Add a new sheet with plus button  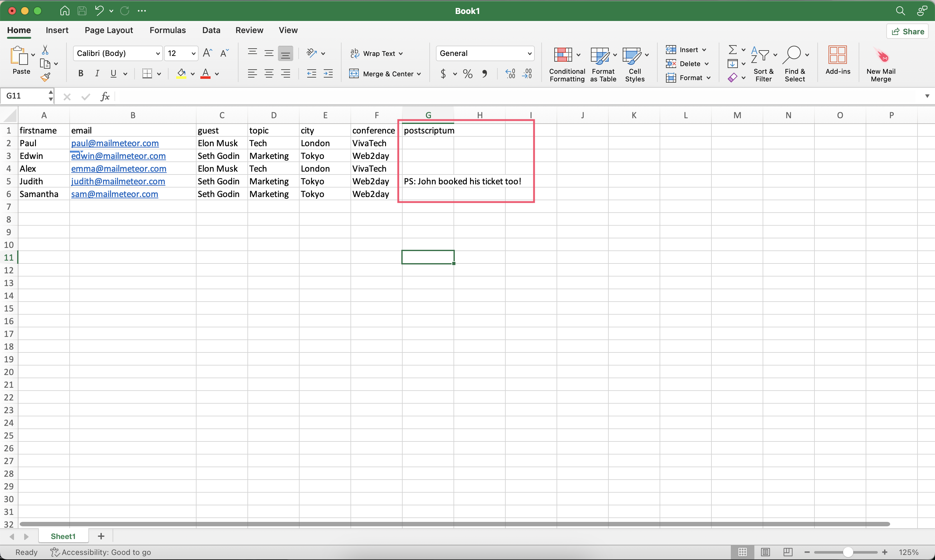[x=101, y=536]
